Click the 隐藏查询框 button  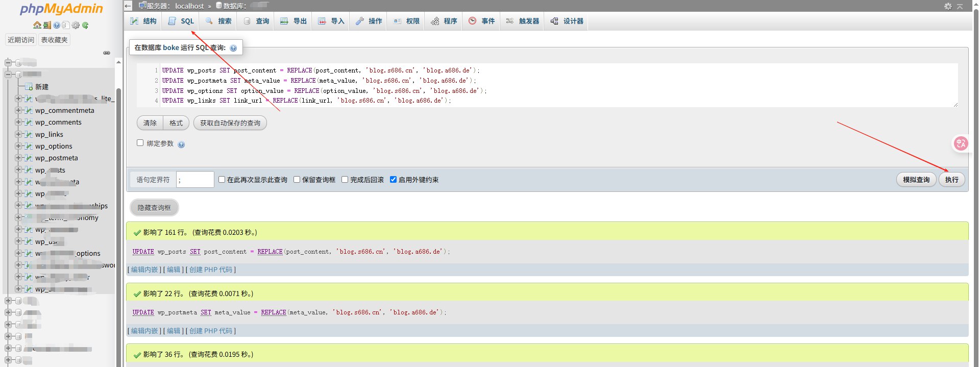154,208
